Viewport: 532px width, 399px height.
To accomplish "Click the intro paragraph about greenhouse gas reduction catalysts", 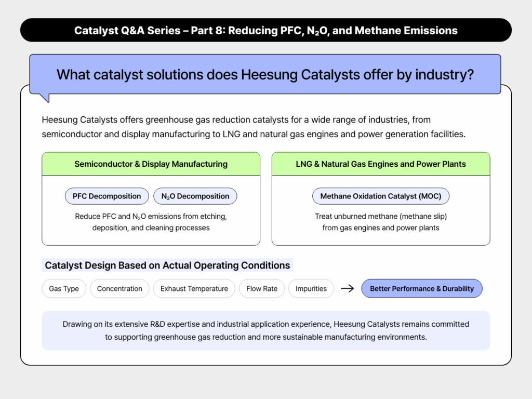I will pyautogui.click(x=254, y=127).
